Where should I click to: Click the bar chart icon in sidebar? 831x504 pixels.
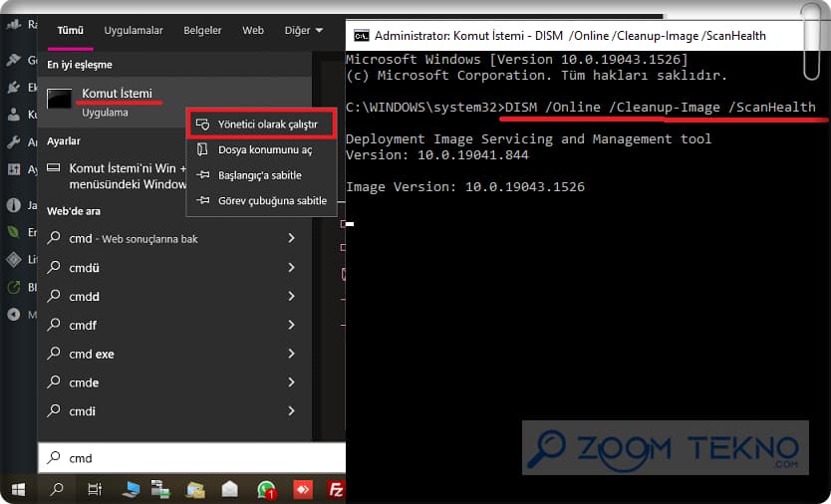[14, 24]
